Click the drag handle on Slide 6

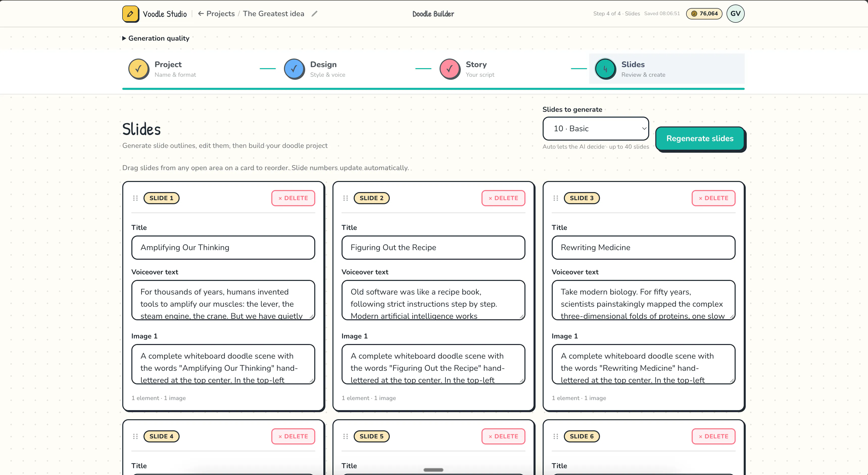click(556, 436)
